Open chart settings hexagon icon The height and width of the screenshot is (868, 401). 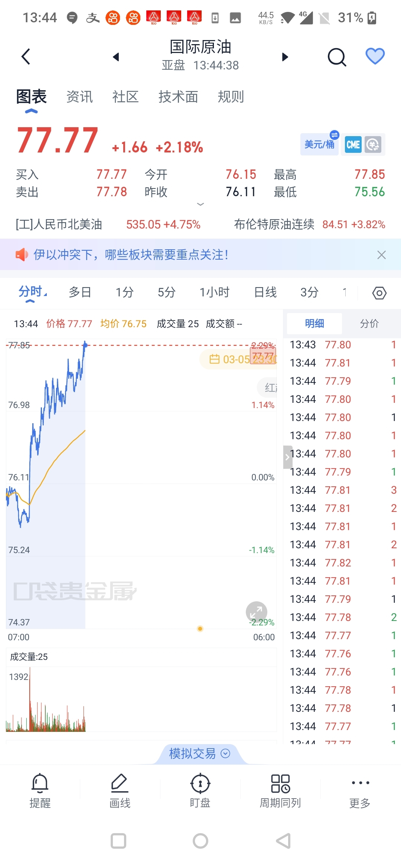coord(379,293)
